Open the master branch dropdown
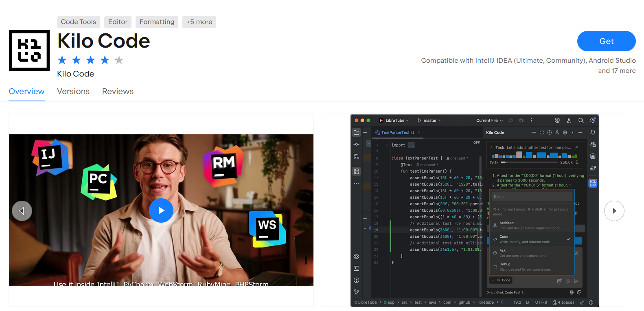 (x=429, y=120)
